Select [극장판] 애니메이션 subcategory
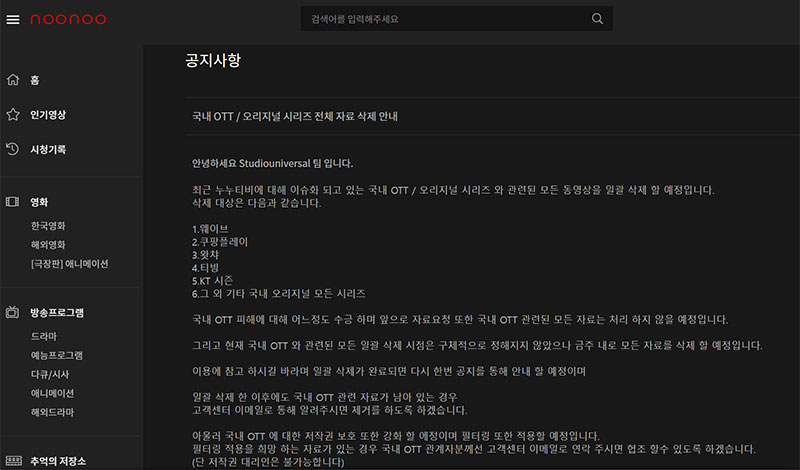Screen dimensions: 800x470 (69, 264)
